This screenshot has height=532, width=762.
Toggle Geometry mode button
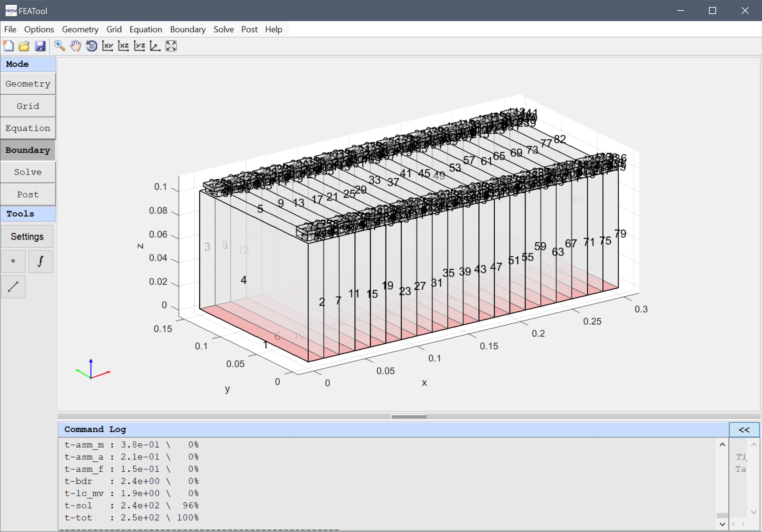pyautogui.click(x=28, y=84)
